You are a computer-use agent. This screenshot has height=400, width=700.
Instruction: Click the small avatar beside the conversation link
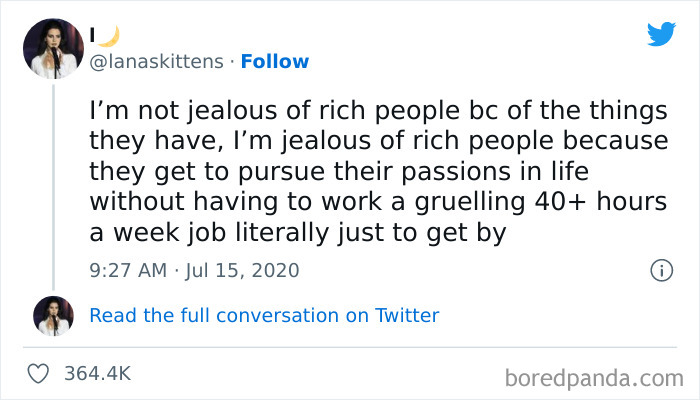[54, 315]
